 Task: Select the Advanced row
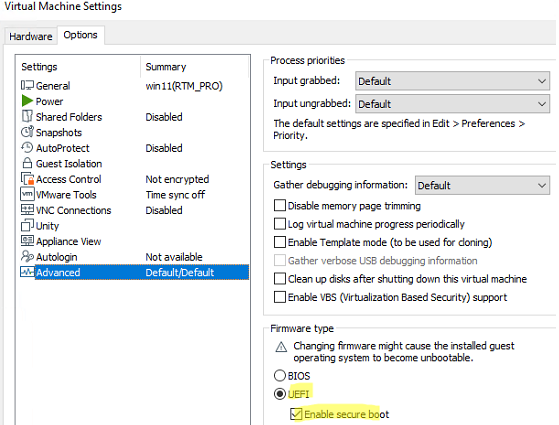tap(134, 272)
